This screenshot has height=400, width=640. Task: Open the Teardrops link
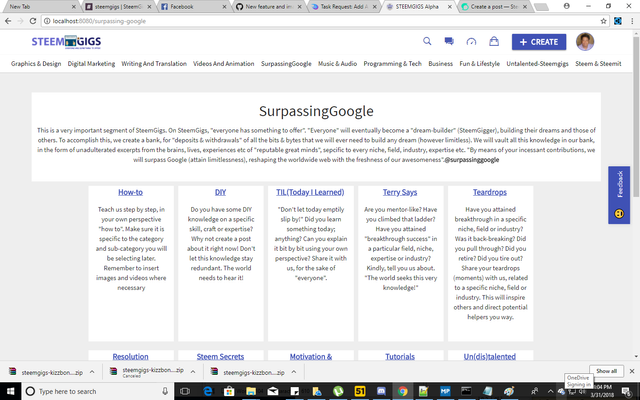490,192
